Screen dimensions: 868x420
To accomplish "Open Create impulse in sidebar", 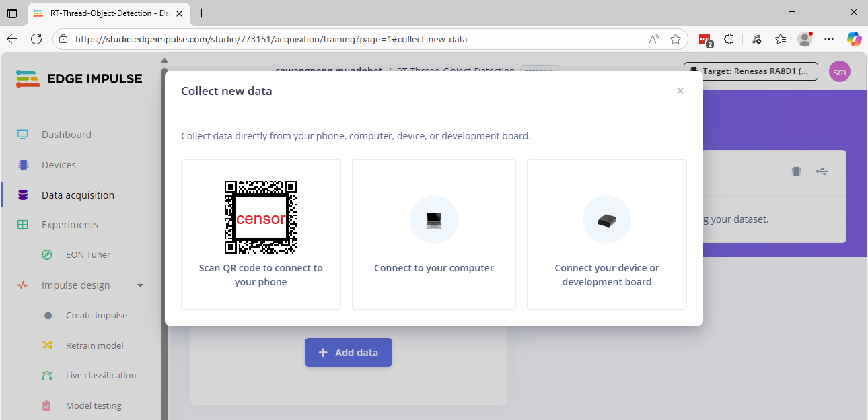I will (x=96, y=315).
